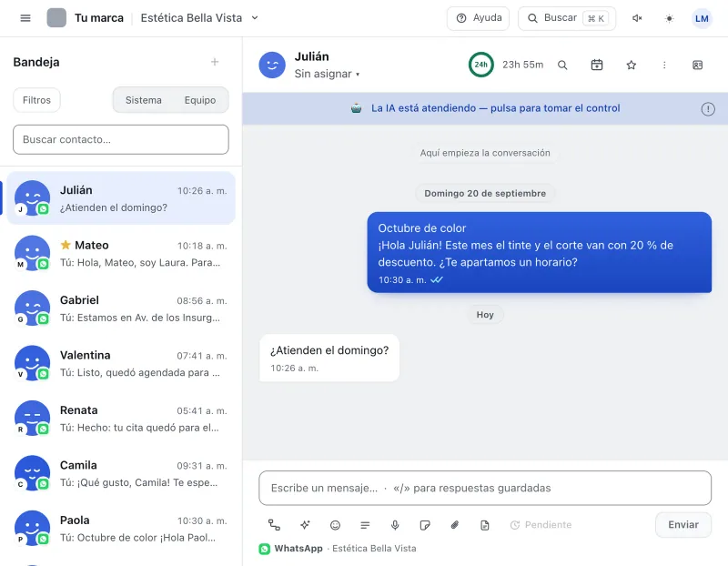
Task: Open the emoji picker
Action: pos(335,525)
